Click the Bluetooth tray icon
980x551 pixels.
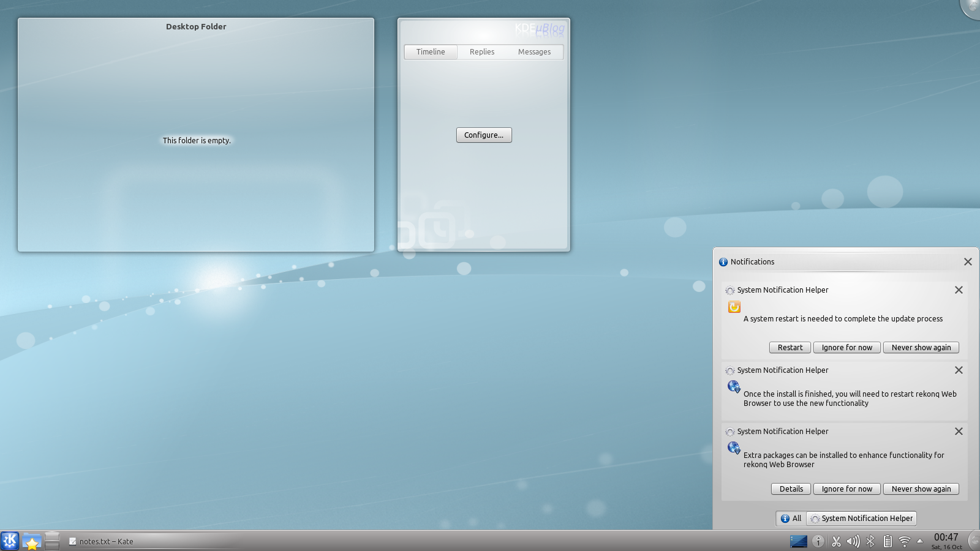(870, 541)
